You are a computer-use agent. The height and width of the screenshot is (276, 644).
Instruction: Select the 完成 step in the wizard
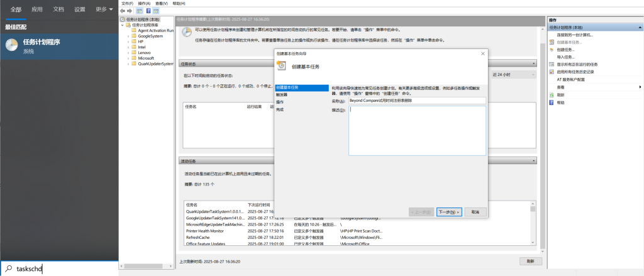click(280, 109)
